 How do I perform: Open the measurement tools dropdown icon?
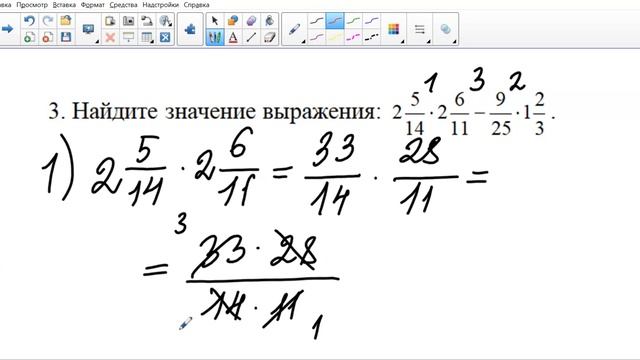point(165,20)
